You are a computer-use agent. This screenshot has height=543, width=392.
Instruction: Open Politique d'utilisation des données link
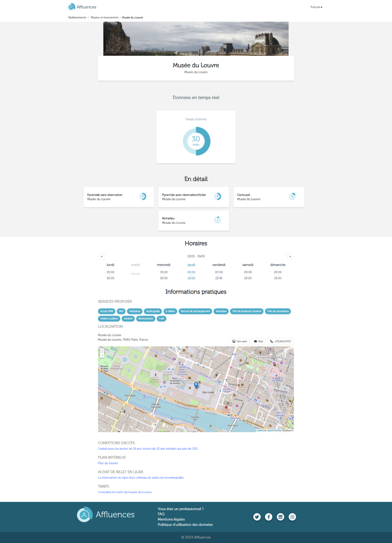[x=185, y=524]
